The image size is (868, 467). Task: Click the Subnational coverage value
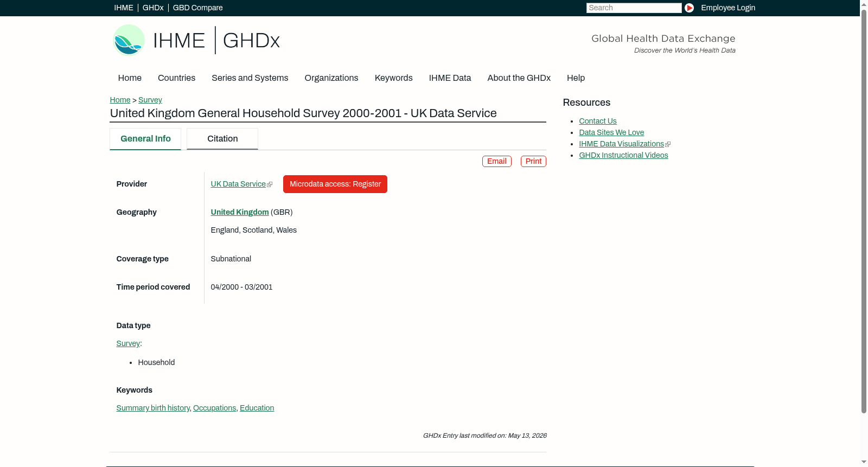231,259
